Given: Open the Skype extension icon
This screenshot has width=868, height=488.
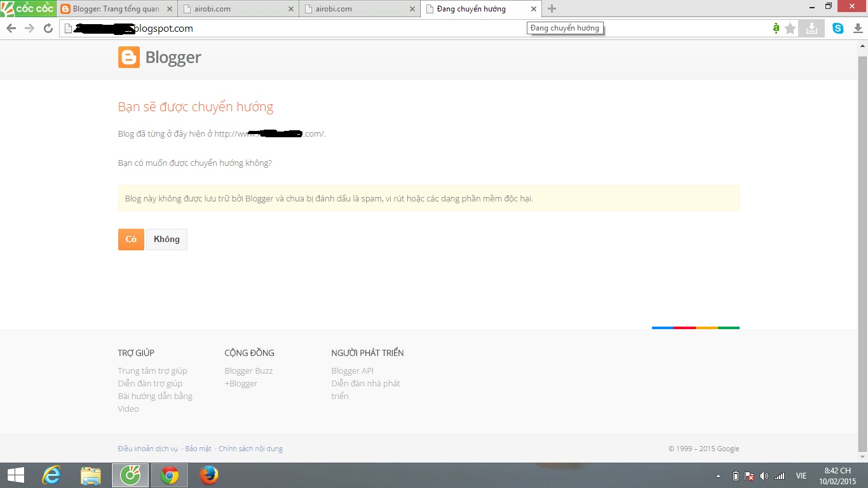Looking at the screenshot, I should (838, 29).
